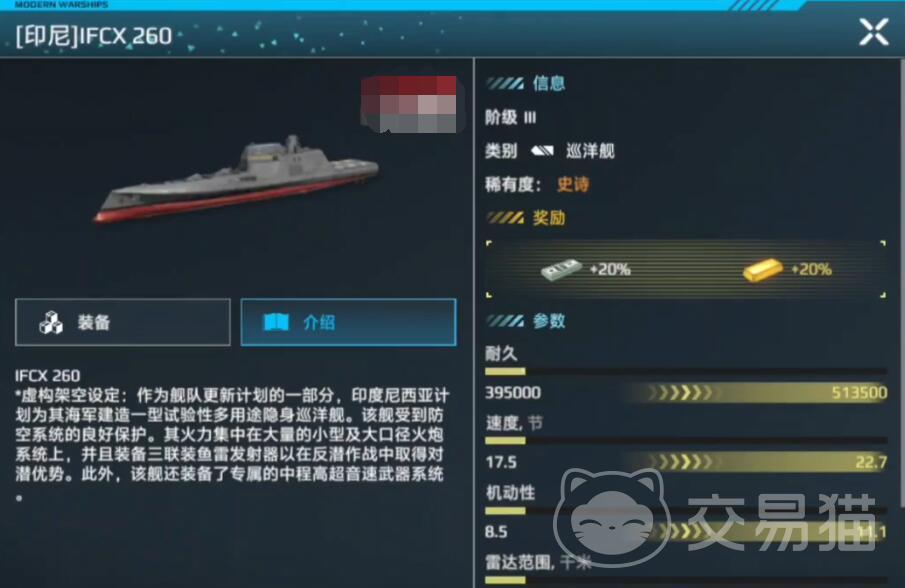The height and width of the screenshot is (588, 905).
Task: Click the cruiser class icon next to 巡洋舰
Action: [542, 151]
